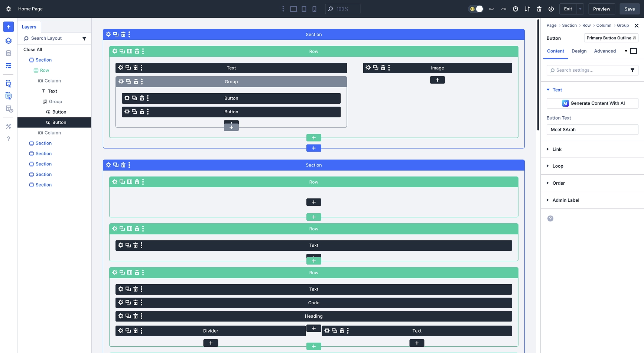Click the Button Text input field
644x353 pixels.
click(592, 130)
